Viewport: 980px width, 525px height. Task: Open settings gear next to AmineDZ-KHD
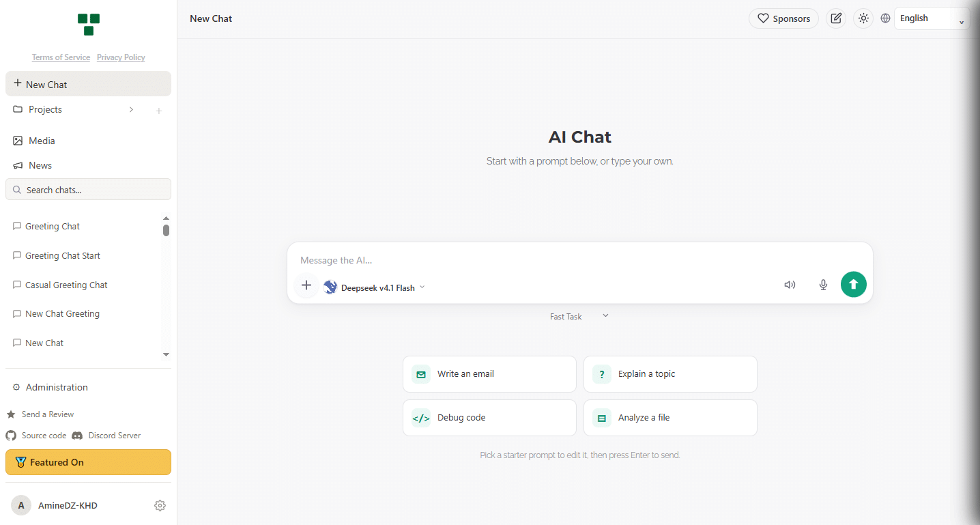pyautogui.click(x=160, y=506)
